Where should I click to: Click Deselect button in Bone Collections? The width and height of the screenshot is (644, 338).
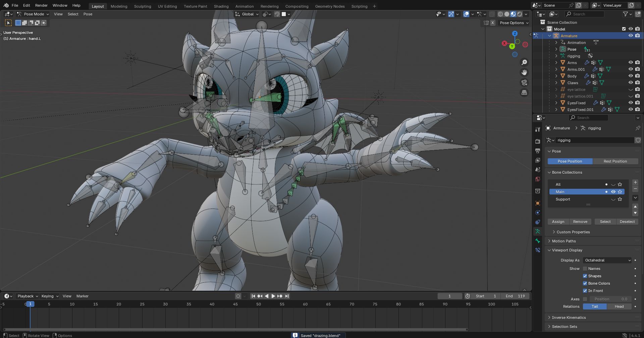click(627, 222)
